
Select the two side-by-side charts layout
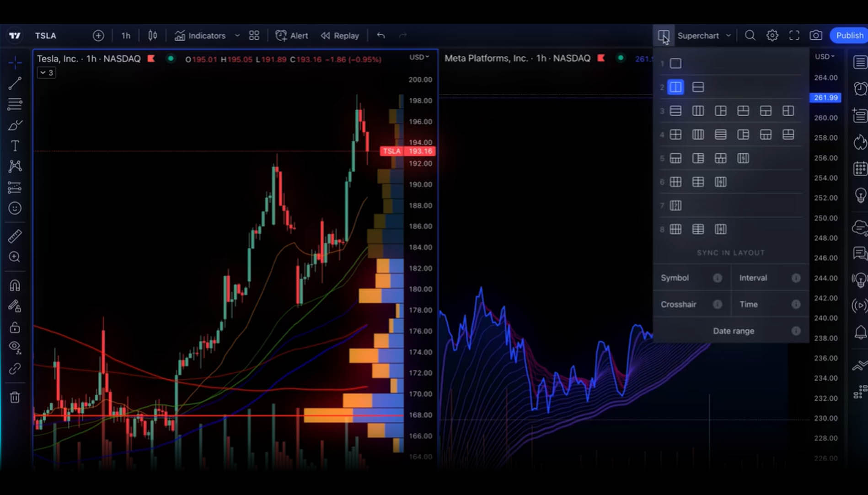(675, 87)
